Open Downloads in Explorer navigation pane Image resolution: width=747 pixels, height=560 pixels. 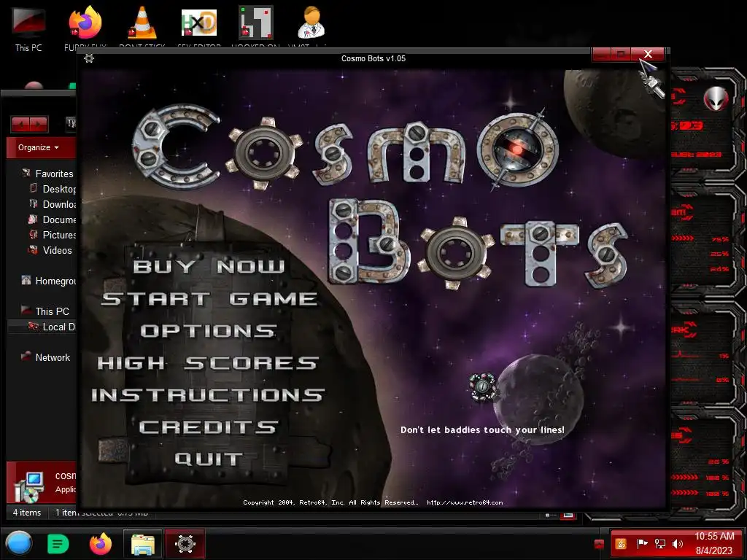(53, 204)
